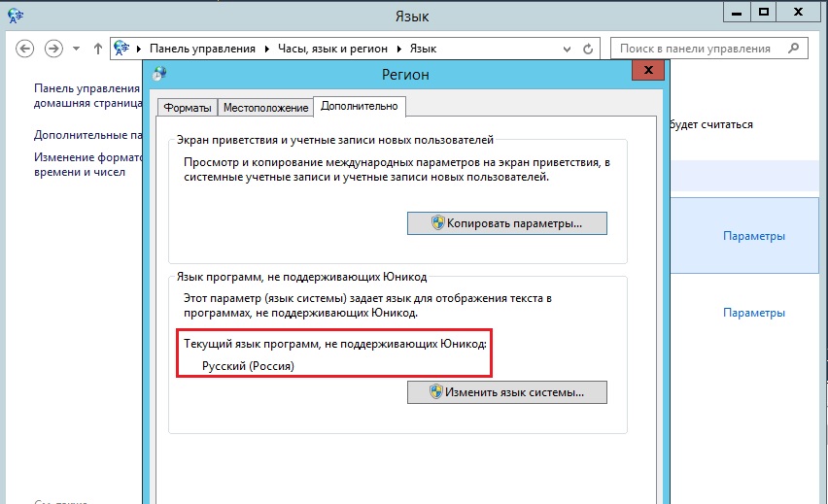Screen dimensions: 828x504
Task: Click the 'Изменить язык системы...' button
Action: point(507,392)
